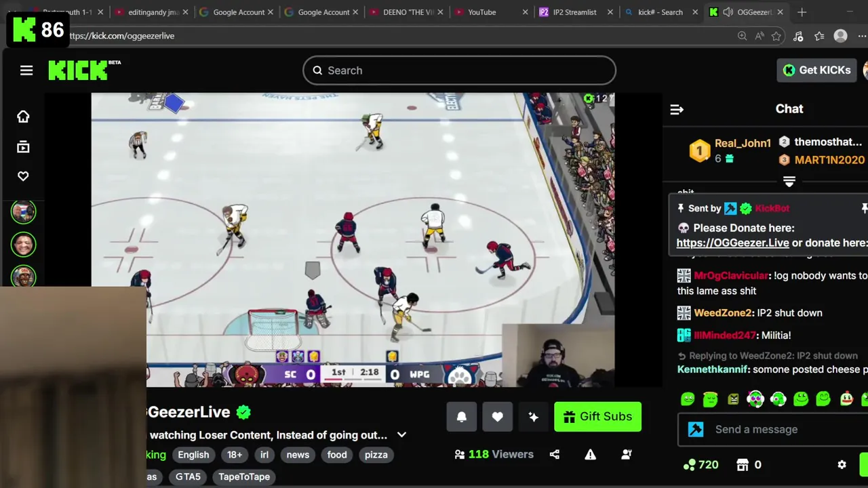Screen dimensions: 868x488
Task: Share the stream via share icon
Action: pos(555,454)
